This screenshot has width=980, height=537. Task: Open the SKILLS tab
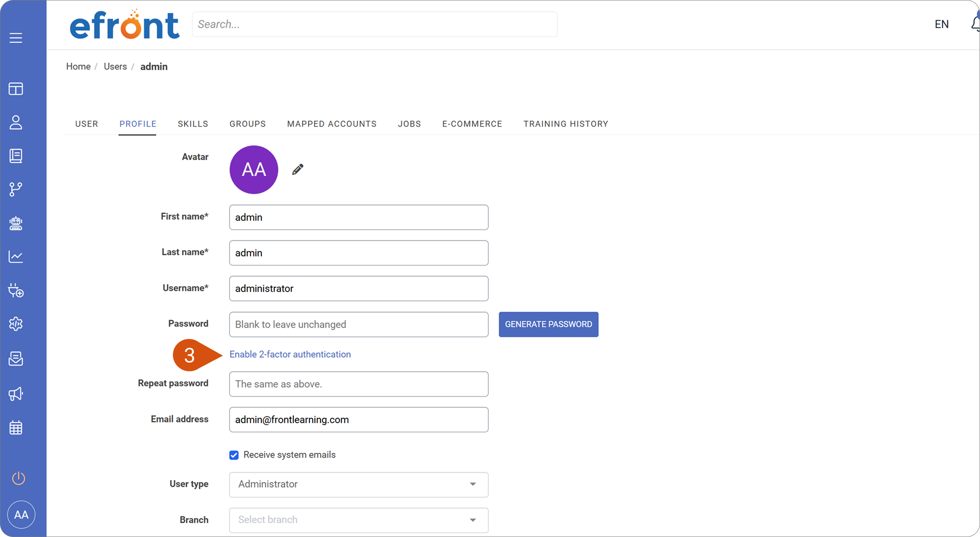193,124
